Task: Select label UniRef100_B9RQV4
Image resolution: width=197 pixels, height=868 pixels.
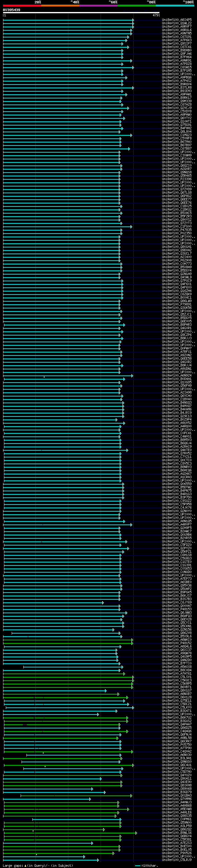Action: (x=177, y=84)
